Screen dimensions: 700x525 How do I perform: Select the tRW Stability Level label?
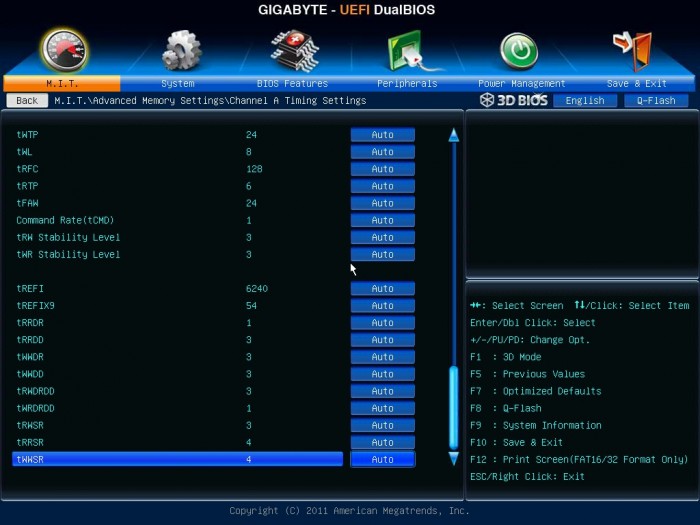pos(68,238)
